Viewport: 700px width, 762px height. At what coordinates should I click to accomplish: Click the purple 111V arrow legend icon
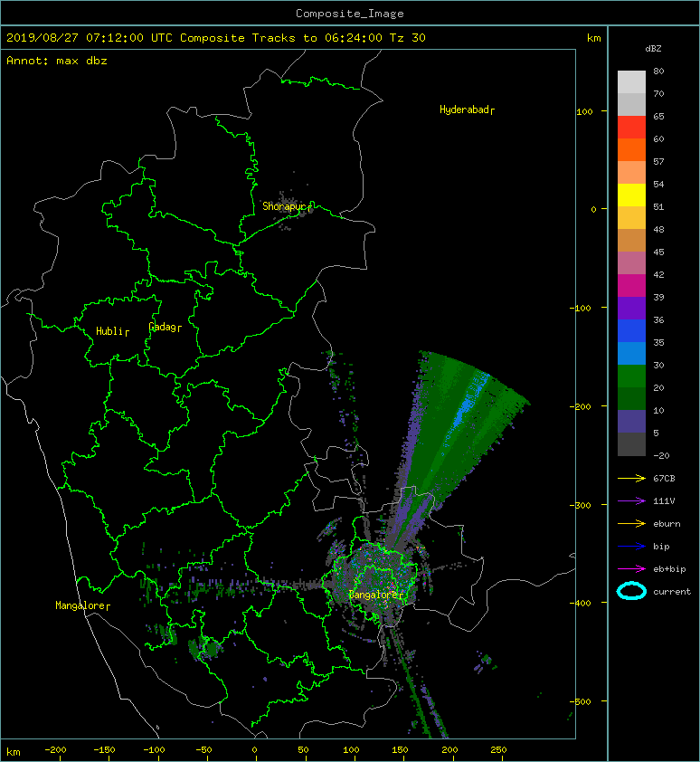click(x=631, y=501)
